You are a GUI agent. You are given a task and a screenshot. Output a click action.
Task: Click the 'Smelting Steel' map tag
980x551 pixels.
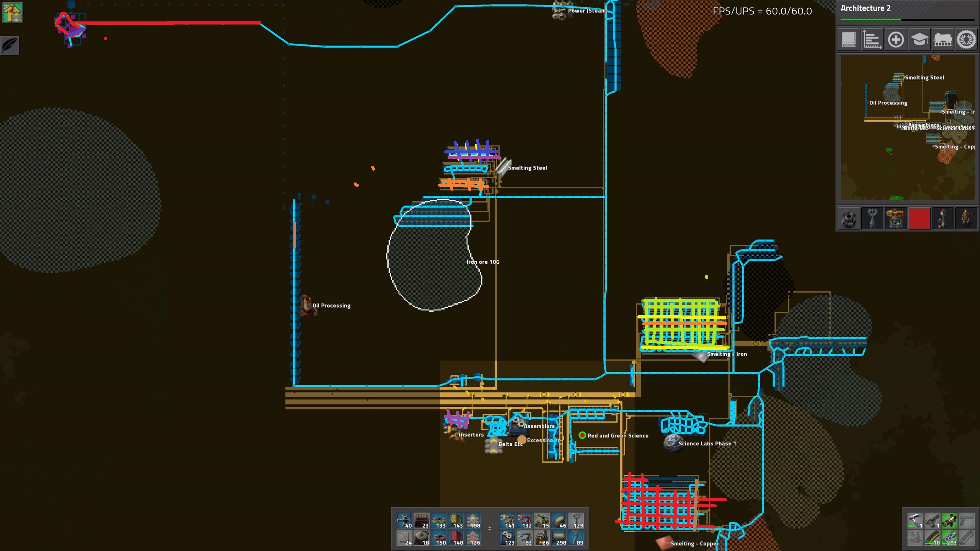pos(527,168)
